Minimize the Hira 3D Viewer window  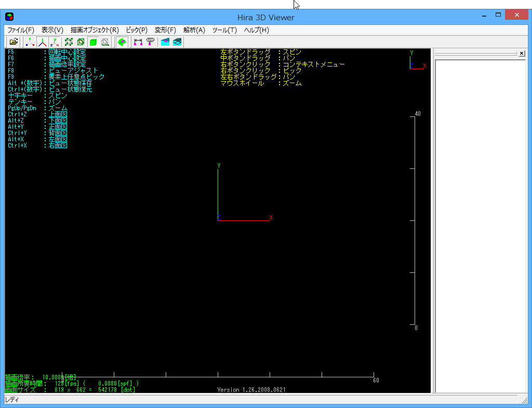point(484,15)
